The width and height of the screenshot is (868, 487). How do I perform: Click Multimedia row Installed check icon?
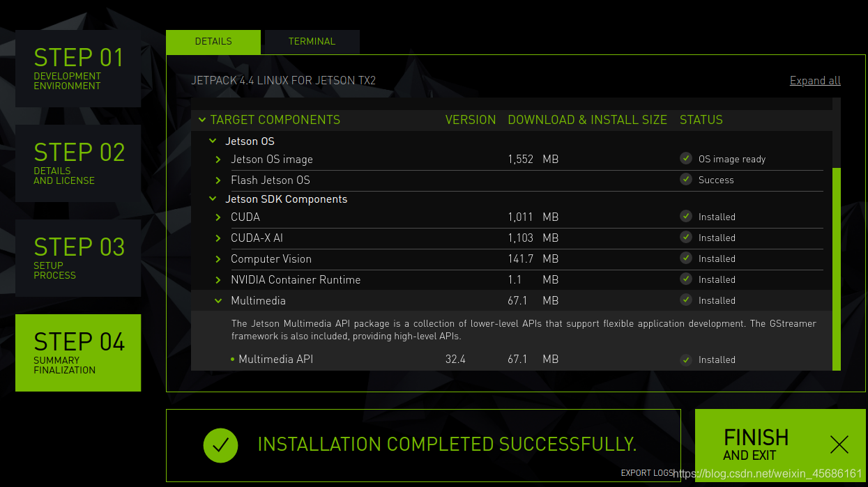686,300
